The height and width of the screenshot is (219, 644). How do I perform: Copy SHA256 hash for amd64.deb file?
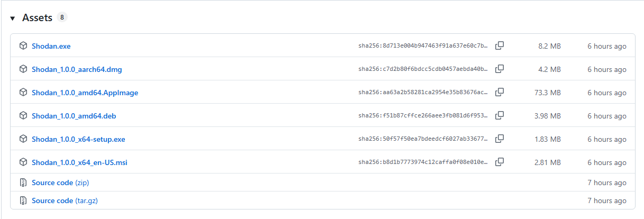(x=499, y=116)
